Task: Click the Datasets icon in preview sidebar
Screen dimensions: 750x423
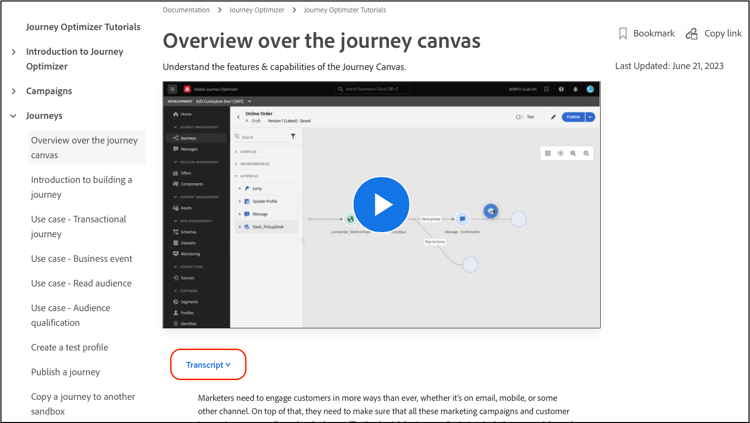Action: click(x=176, y=243)
